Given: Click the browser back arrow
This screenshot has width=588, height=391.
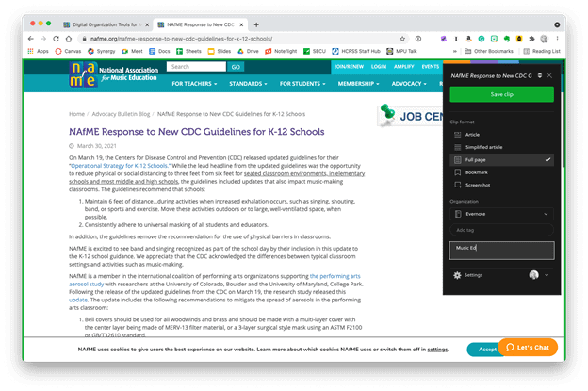Looking at the screenshot, I should tap(31, 39).
